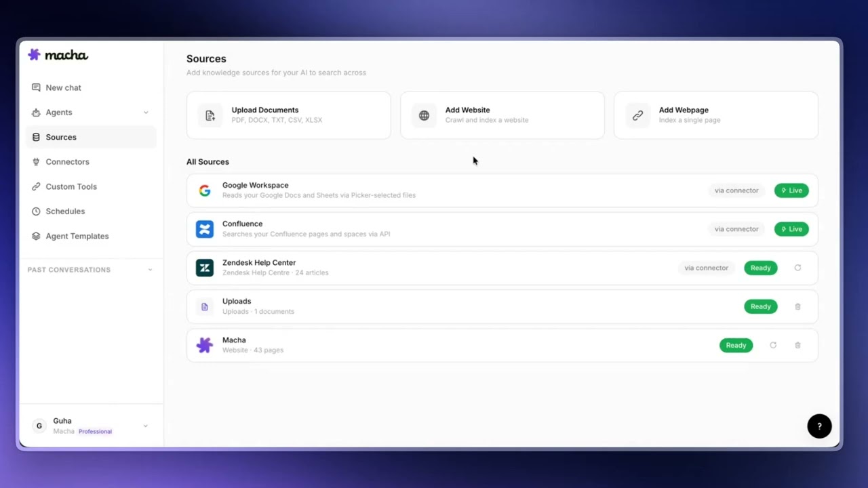The image size is (868, 488).
Task: Click the "Index a single page" text
Action: [x=690, y=120]
